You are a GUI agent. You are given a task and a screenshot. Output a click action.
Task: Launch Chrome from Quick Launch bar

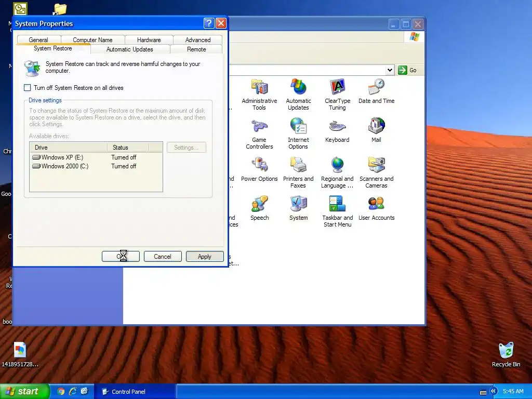[61, 391]
